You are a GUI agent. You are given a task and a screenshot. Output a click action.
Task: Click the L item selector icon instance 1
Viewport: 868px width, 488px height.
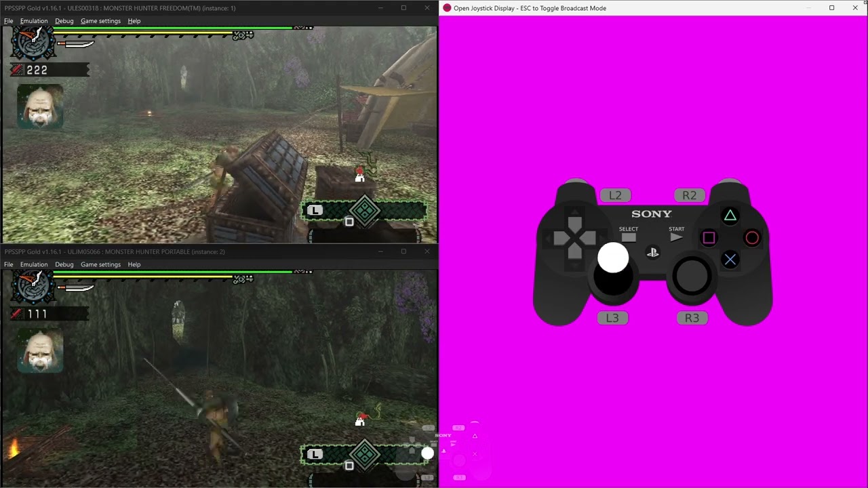315,211
